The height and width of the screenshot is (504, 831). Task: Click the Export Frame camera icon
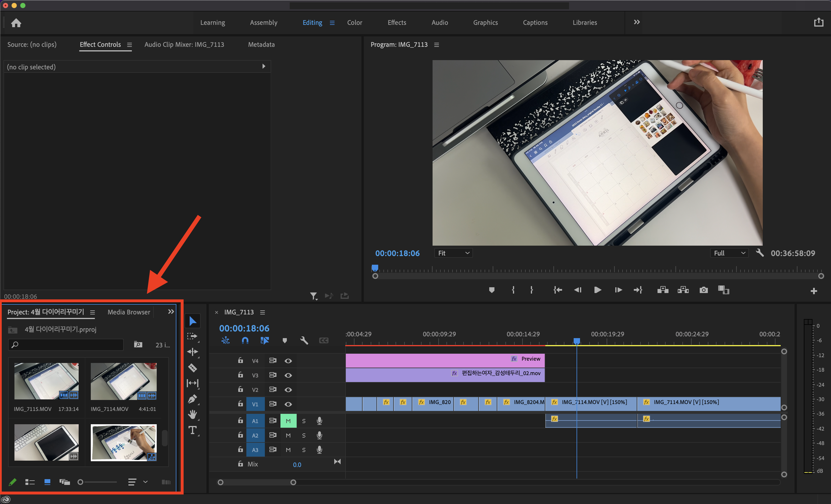703,290
